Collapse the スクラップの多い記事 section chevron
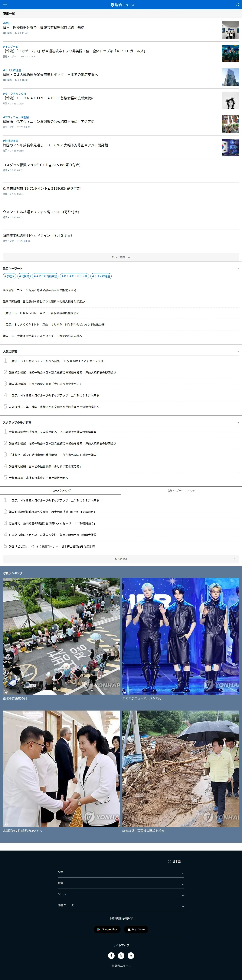This screenshot has width=242, height=980. [237, 422]
